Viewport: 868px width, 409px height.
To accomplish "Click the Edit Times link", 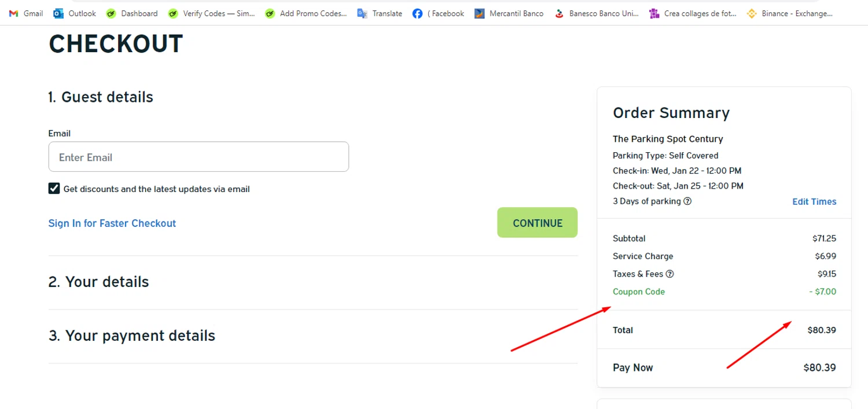I will [814, 201].
